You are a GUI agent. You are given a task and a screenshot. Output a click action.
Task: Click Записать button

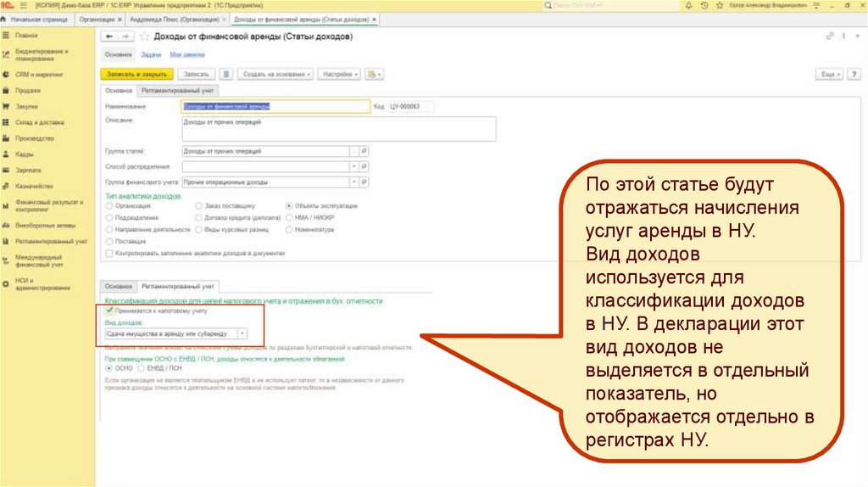click(x=196, y=75)
